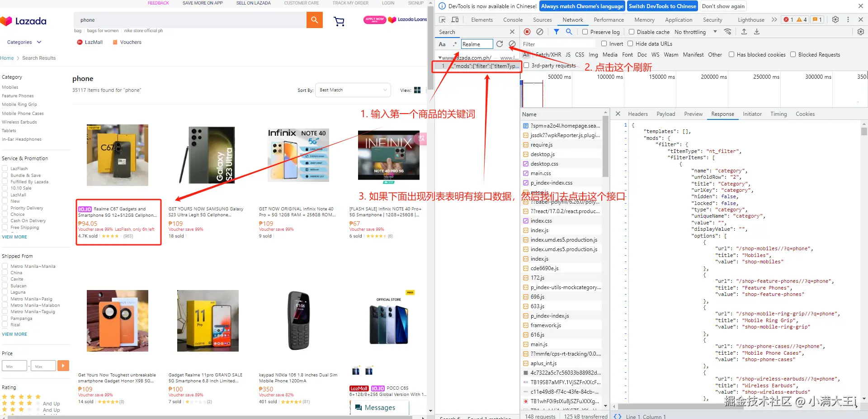Viewport: 868px width, 419px height.
Task: Close the request details pane
Action: pos(618,114)
